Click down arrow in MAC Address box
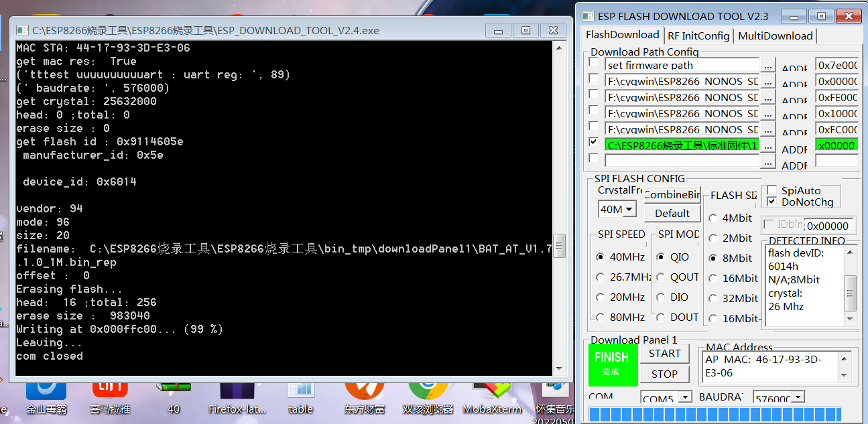Screen dimensions: 868x424 tap(845, 375)
